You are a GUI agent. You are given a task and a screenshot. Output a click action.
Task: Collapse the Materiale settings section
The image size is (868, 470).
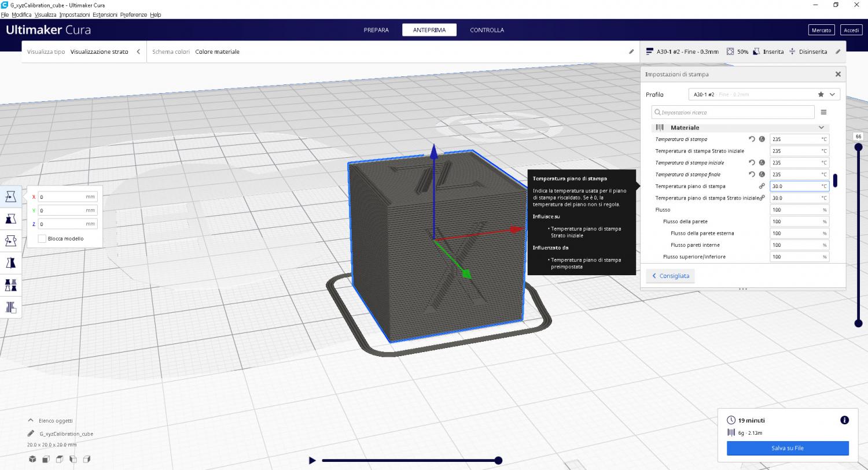pos(821,127)
